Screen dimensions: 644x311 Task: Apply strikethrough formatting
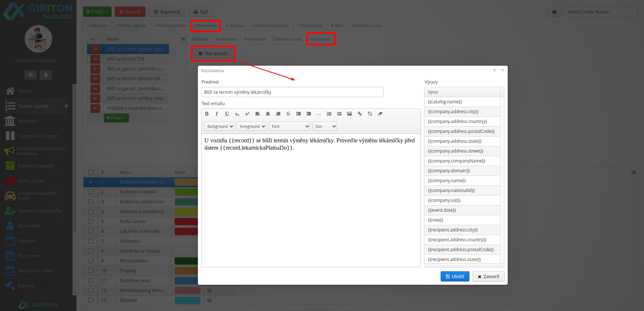pos(288,114)
